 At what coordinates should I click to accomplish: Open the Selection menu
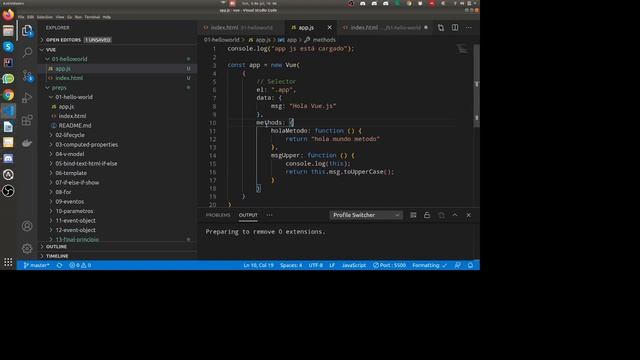point(44,17)
